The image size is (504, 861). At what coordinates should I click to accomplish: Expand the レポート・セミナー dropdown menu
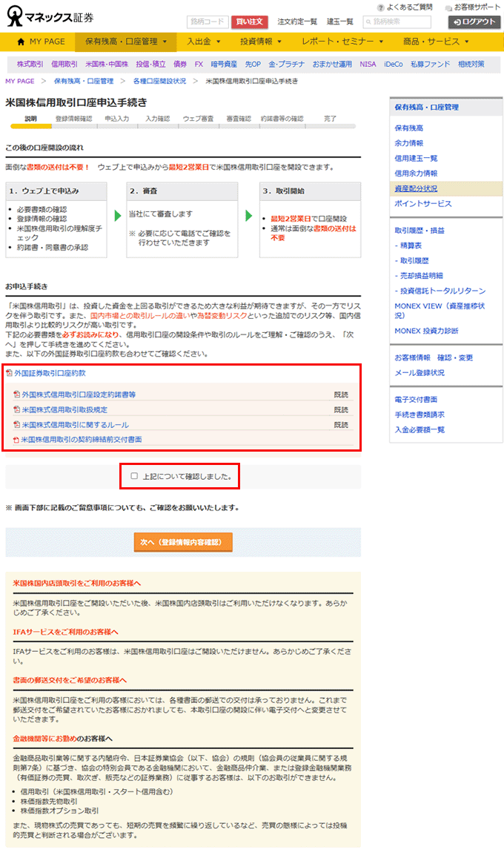pyautogui.click(x=342, y=42)
